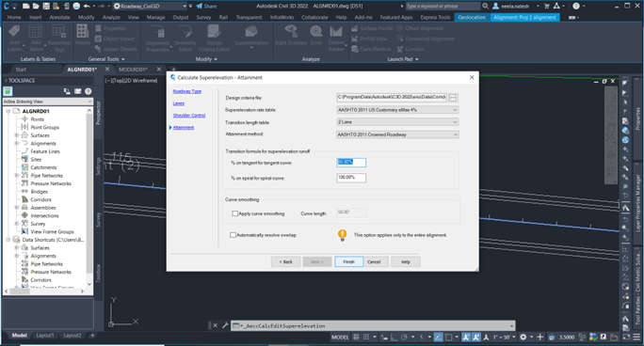Open the Home ribbon tab

pyautogui.click(x=14, y=17)
